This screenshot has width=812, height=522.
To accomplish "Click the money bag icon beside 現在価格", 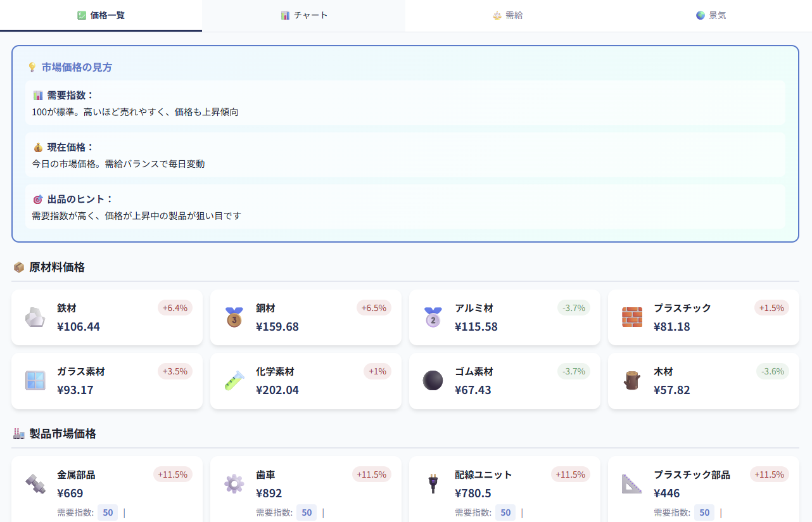I will (x=38, y=147).
